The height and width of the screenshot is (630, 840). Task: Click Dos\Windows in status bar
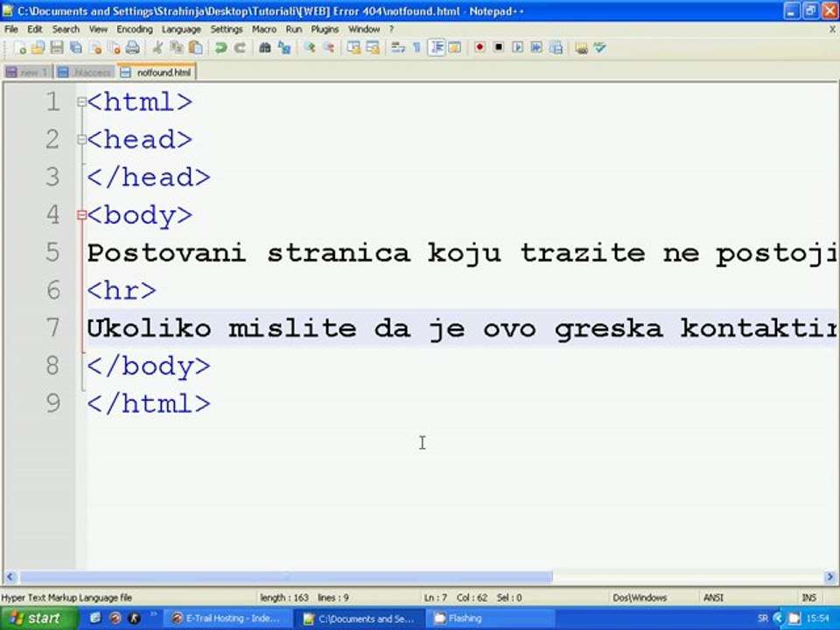click(640, 598)
